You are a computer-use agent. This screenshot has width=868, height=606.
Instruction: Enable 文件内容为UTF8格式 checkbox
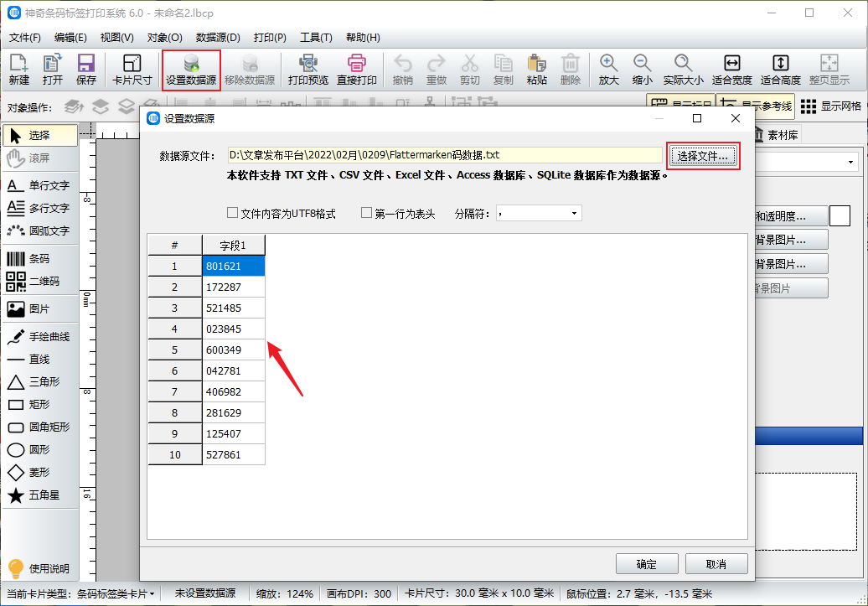point(233,213)
